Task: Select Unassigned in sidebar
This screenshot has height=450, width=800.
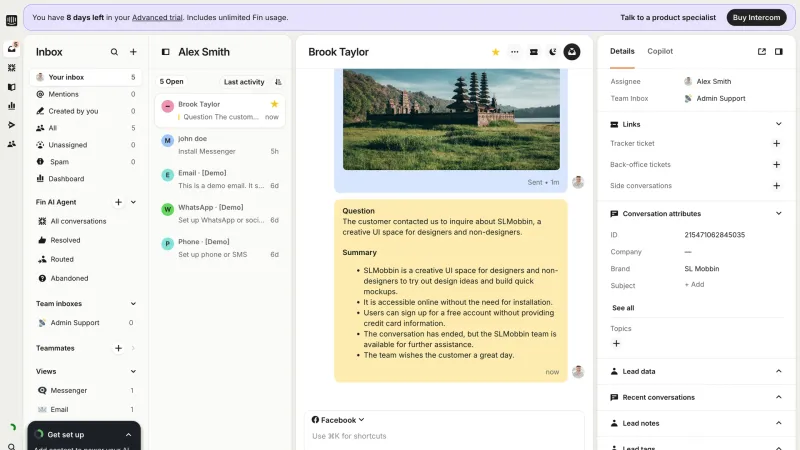Action: 86,145
